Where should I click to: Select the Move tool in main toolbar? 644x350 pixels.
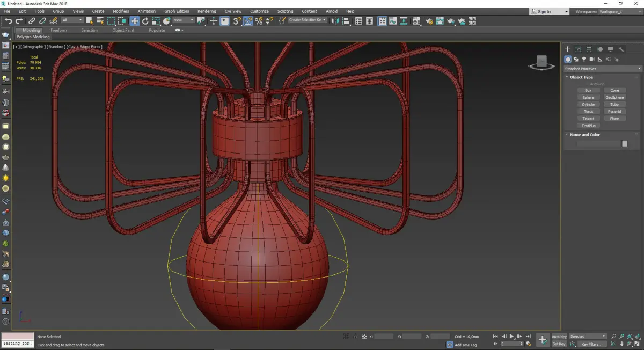pos(134,21)
